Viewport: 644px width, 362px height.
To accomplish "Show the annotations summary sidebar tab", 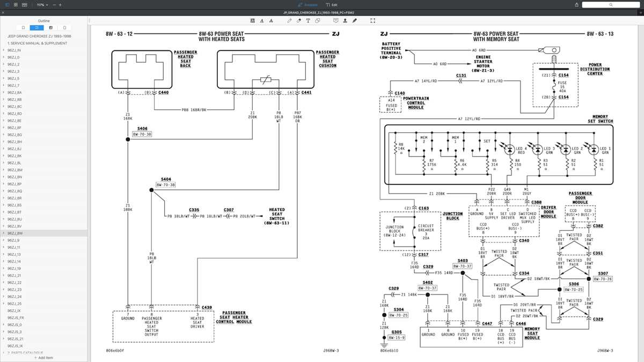I will [51, 27].
